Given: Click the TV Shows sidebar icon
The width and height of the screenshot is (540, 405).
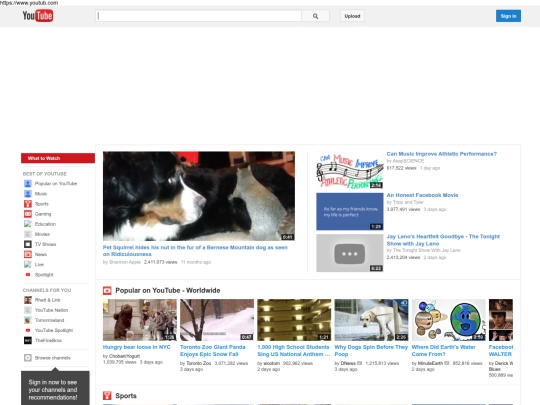Looking at the screenshot, I should coord(28,244).
